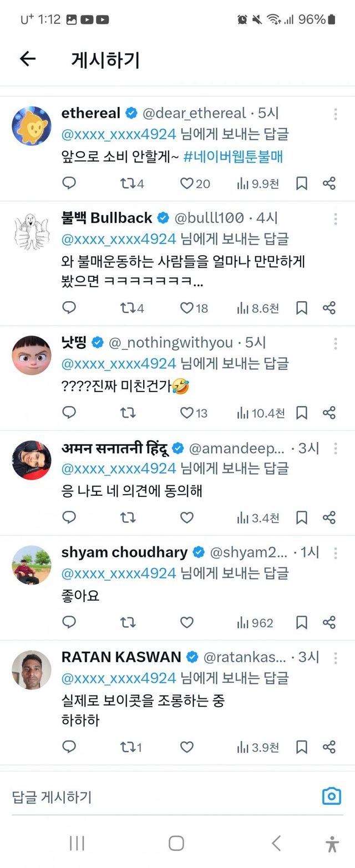The width and height of the screenshot is (355, 868).
Task: Open camera icon in reply composer
Action: click(x=331, y=796)
